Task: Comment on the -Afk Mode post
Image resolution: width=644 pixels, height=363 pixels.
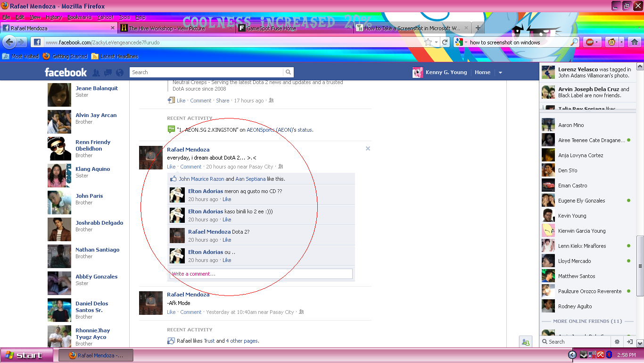Action: (190, 312)
